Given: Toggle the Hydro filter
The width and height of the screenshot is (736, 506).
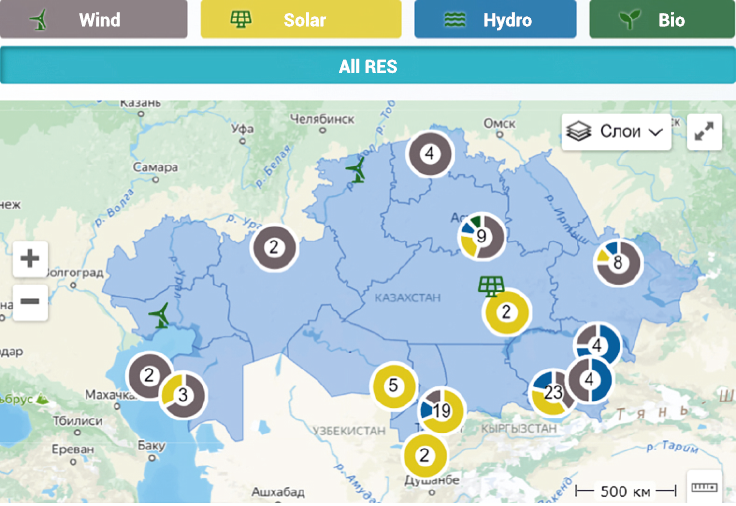Looking at the screenshot, I should pyautogui.click(x=495, y=19).
